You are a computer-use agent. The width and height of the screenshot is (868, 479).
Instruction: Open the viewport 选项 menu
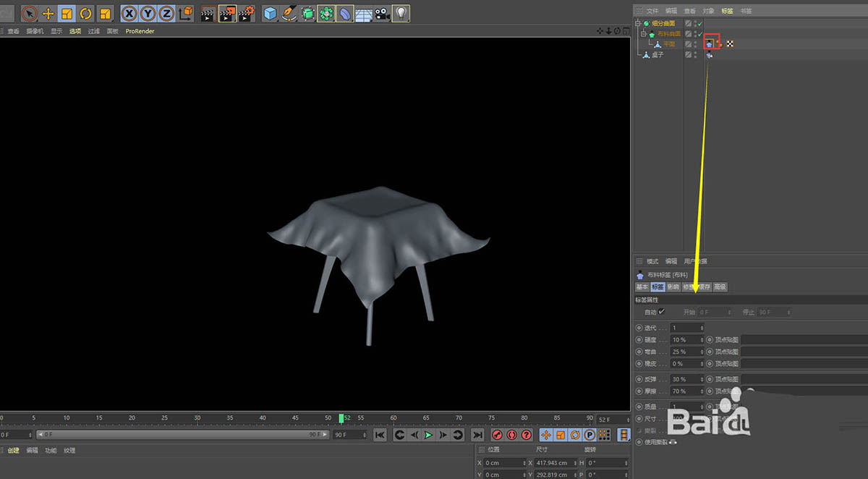pos(75,31)
